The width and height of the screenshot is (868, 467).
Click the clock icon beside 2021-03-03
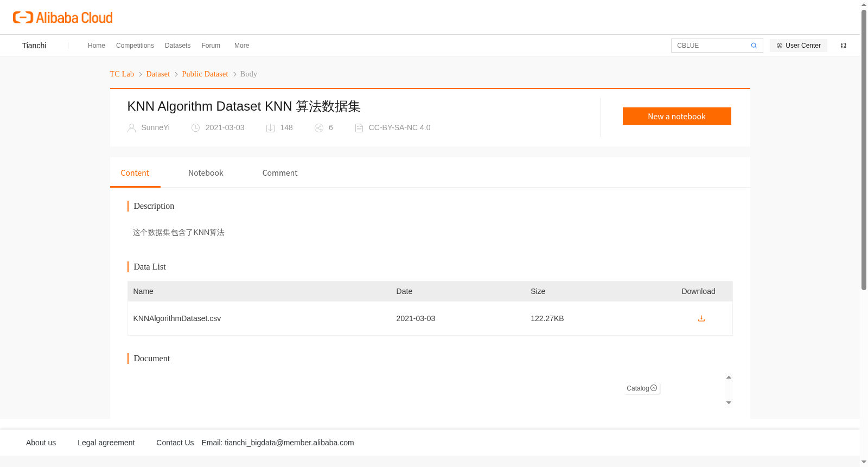point(195,128)
